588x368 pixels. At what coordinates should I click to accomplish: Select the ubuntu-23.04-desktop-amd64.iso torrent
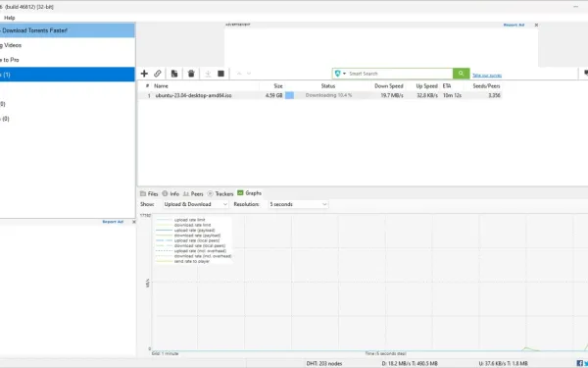tap(193, 95)
